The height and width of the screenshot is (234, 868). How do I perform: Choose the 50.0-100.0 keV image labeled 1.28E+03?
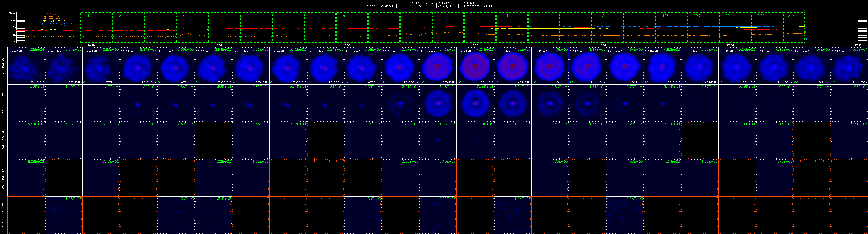point(64,215)
